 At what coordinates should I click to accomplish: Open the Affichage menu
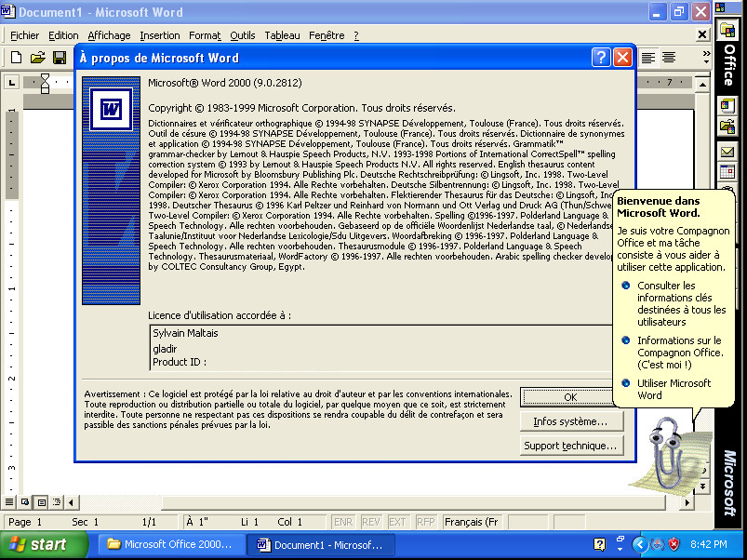(109, 35)
